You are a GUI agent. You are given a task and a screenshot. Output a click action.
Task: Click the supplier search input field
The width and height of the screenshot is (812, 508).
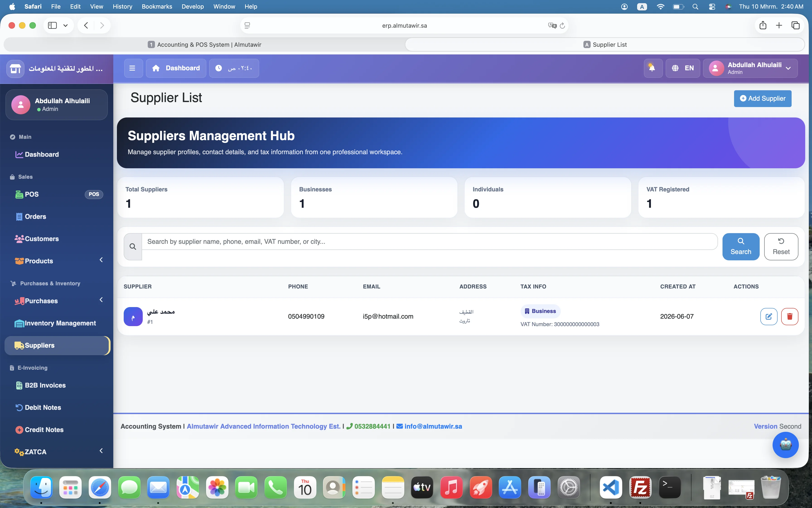coord(430,242)
